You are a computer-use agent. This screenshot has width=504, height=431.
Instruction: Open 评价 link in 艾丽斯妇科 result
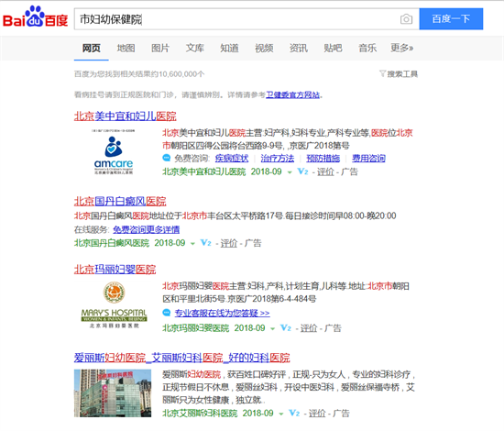pos(317,414)
